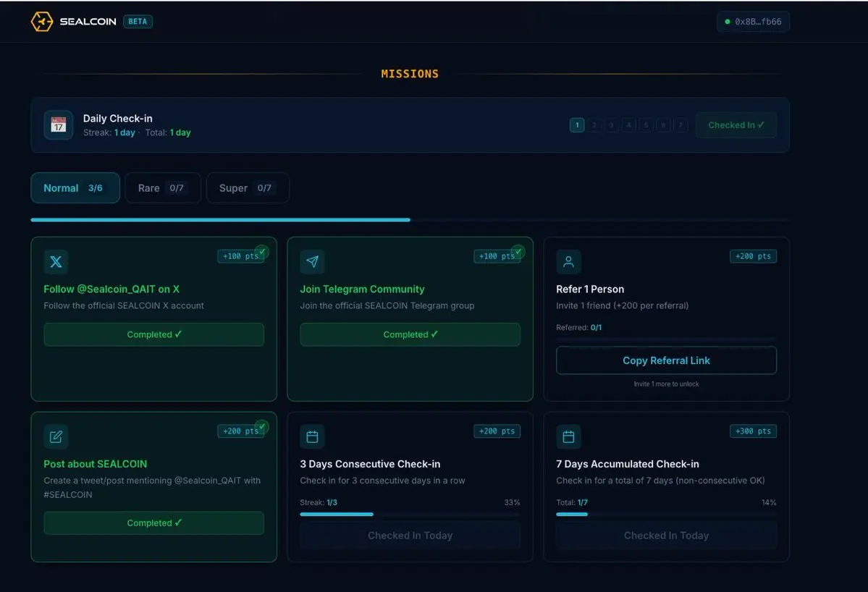Click +100 pts badge on Telegram card
The width and height of the screenshot is (868, 592).
(497, 256)
